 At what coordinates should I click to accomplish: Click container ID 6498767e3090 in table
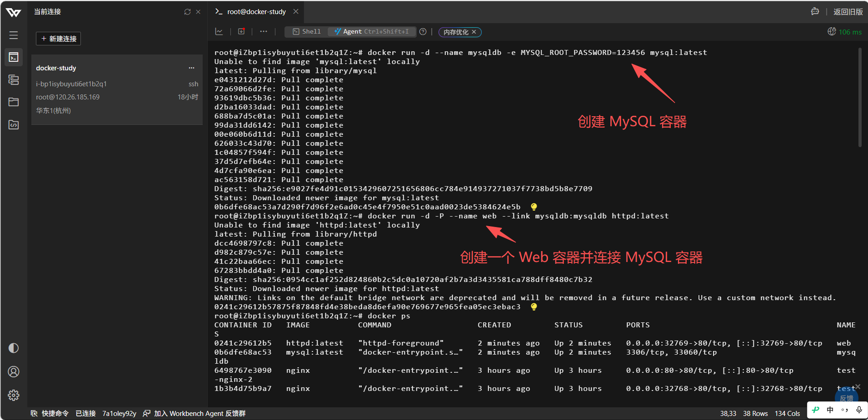click(x=243, y=371)
